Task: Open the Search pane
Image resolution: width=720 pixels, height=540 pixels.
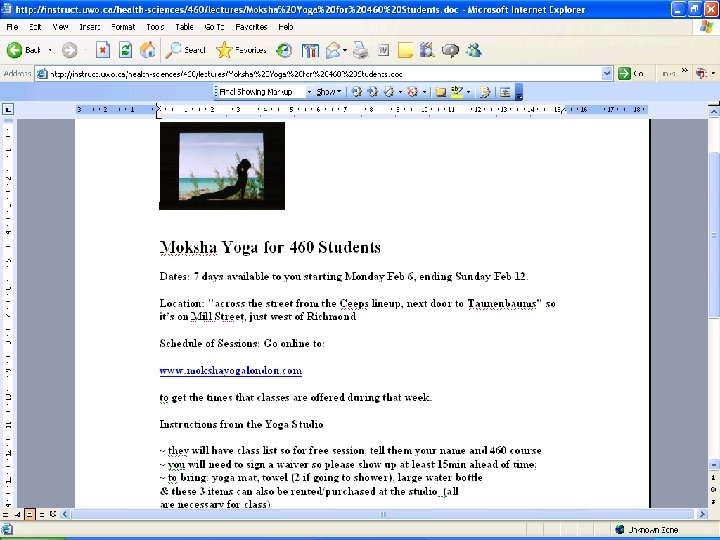Action: (x=186, y=50)
